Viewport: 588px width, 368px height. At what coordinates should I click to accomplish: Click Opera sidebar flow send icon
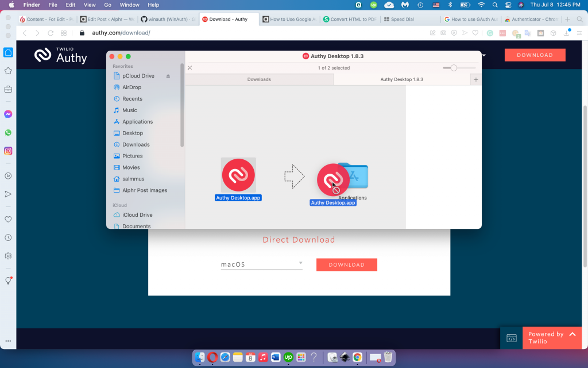pyautogui.click(x=8, y=194)
